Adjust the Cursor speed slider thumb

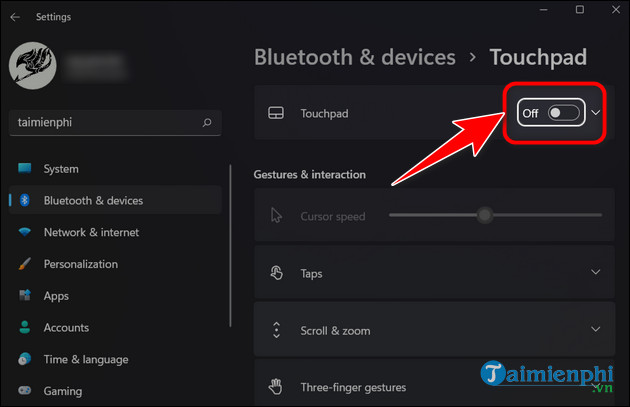coord(485,215)
